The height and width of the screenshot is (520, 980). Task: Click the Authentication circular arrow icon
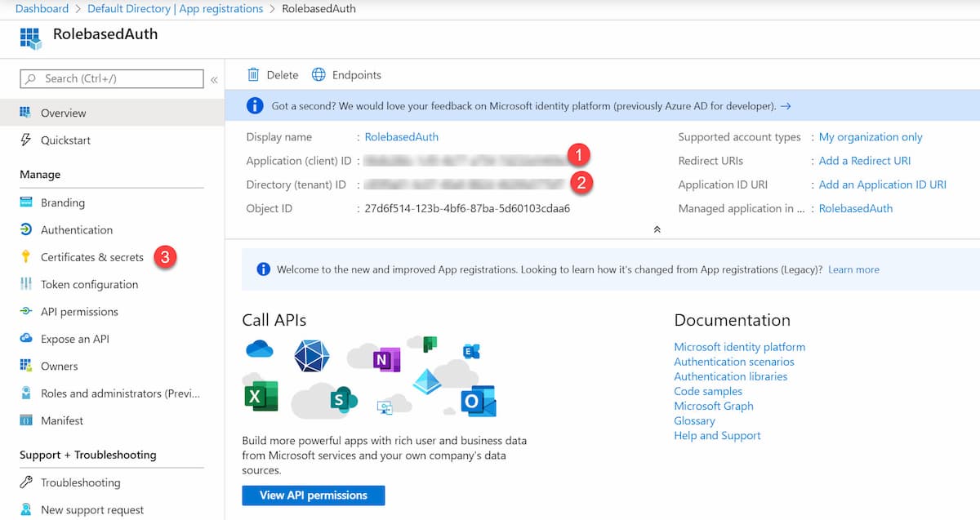[25, 229]
